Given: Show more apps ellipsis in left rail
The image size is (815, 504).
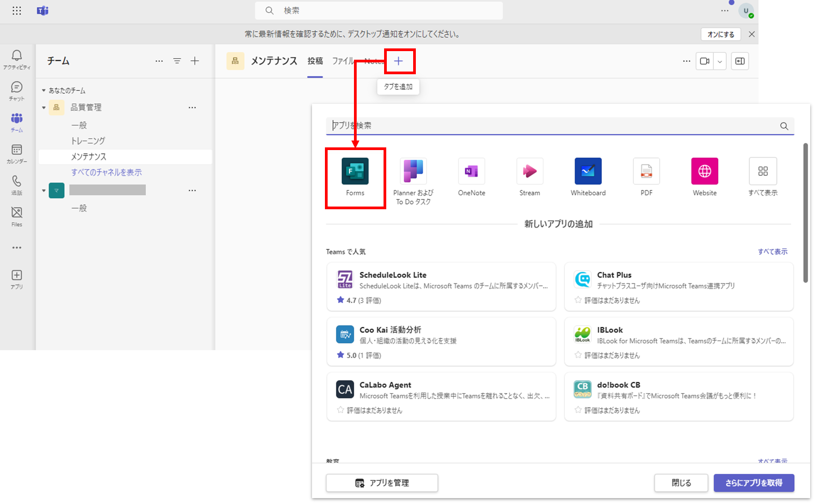Looking at the screenshot, I should (17, 248).
